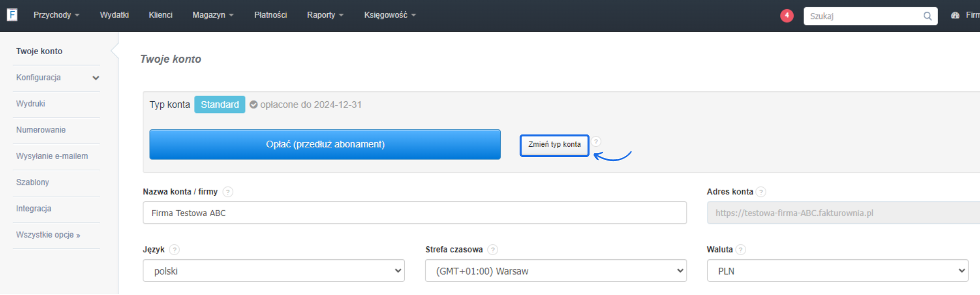Image resolution: width=980 pixels, height=295 pixels.
Task: Open the Magazyn dropdown menu
Action: [213, 15]
